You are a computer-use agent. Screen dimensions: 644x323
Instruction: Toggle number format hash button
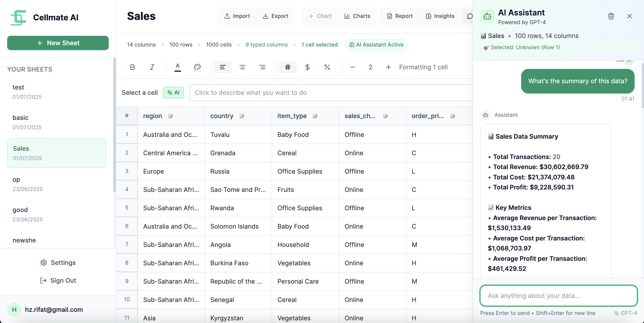point(288,67)
